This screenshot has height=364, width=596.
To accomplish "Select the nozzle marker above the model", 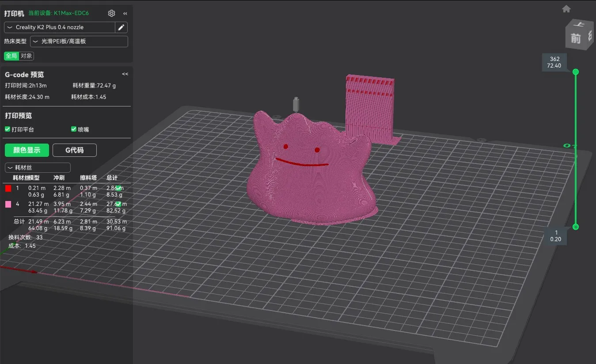I will (296, 104).
